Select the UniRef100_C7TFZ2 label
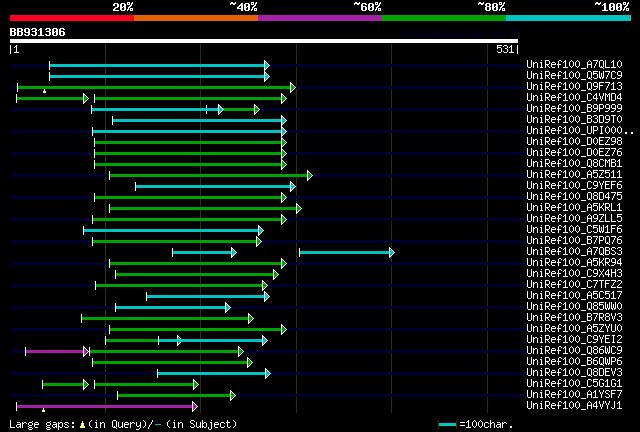Screen dimensions: 640x432 (x=574, y=285)
